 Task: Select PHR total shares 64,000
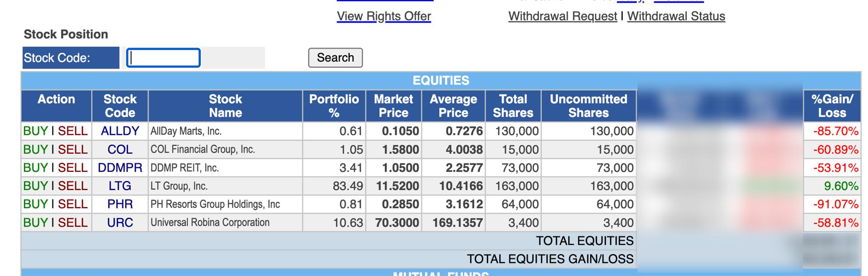tap(520, 204)
